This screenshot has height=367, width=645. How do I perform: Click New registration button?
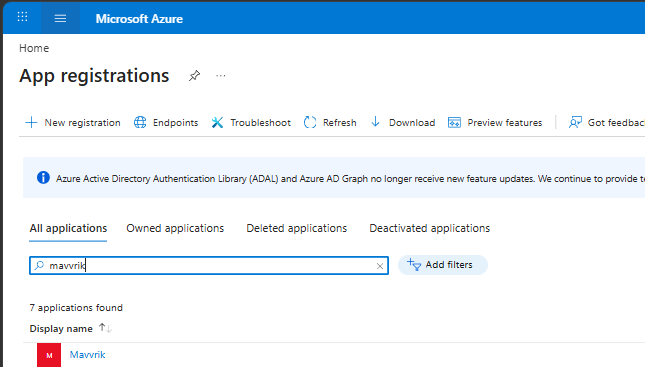click(x=73, y=123)
